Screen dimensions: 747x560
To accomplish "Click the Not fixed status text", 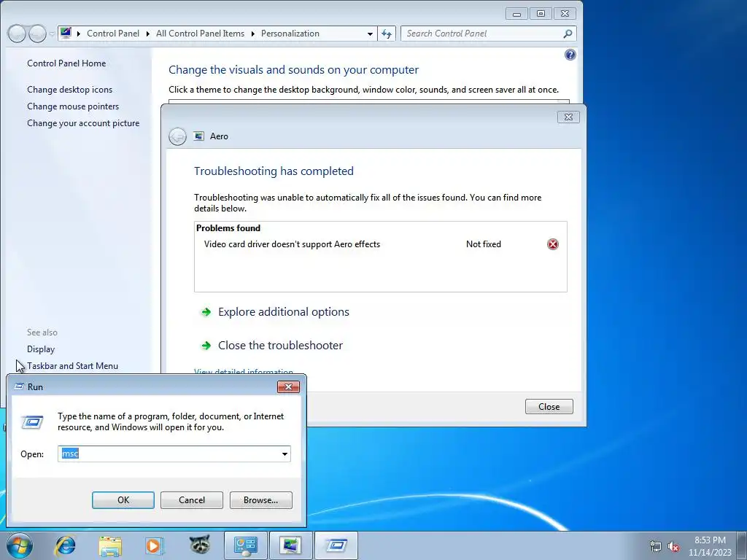I will coord(484,244).
